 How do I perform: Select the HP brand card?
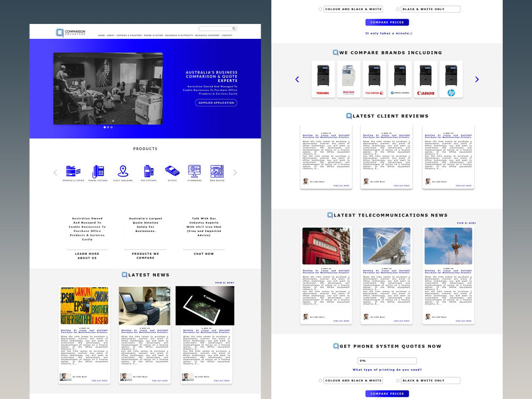(x=451, y=79)
